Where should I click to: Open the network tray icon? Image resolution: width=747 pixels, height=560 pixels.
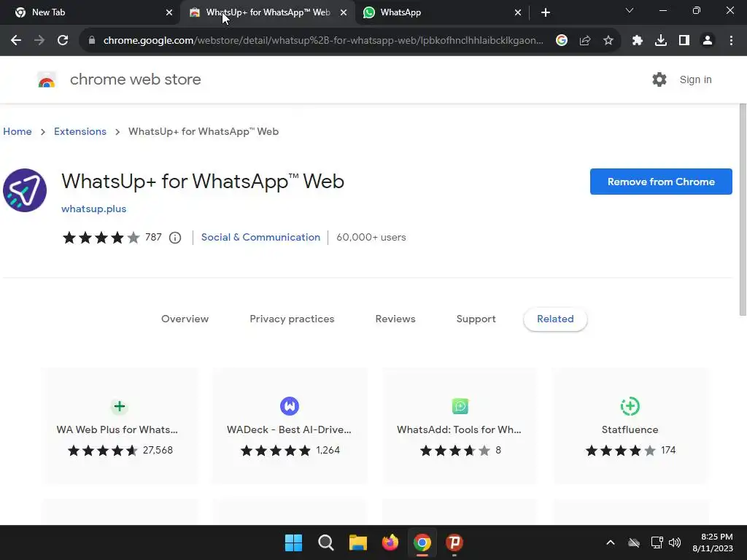click(657, 542)
